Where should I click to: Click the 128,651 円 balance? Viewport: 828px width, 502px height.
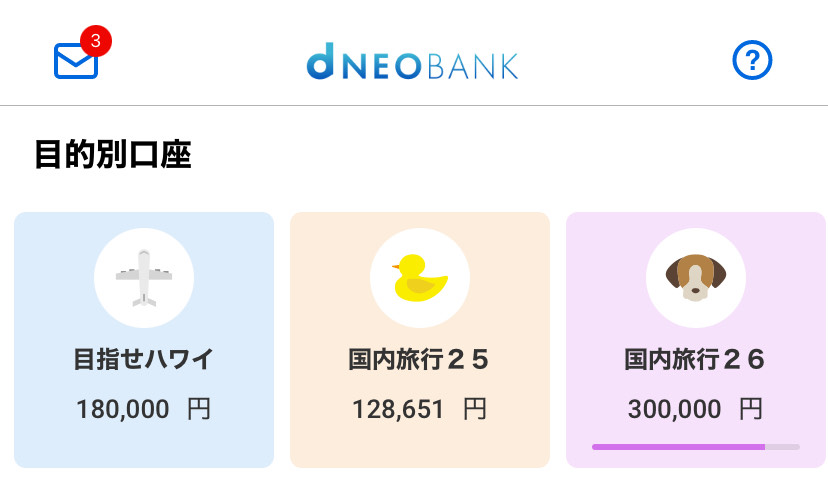[x=420, y=409]
